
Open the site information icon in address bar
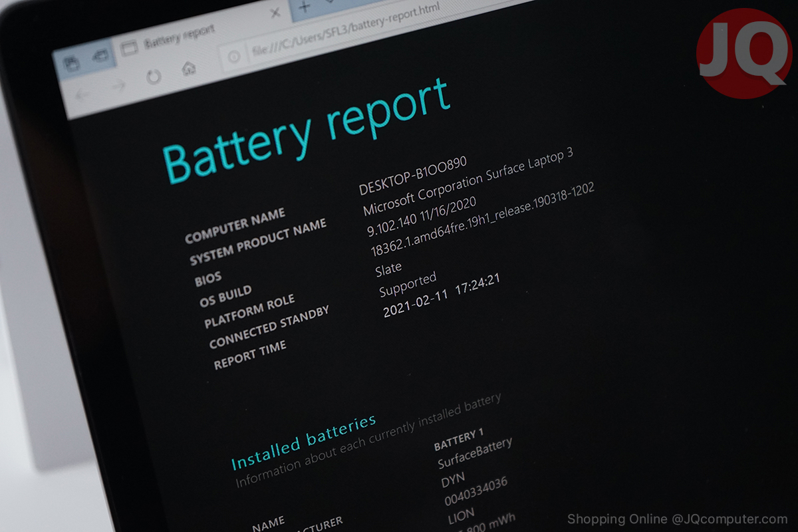233,57
